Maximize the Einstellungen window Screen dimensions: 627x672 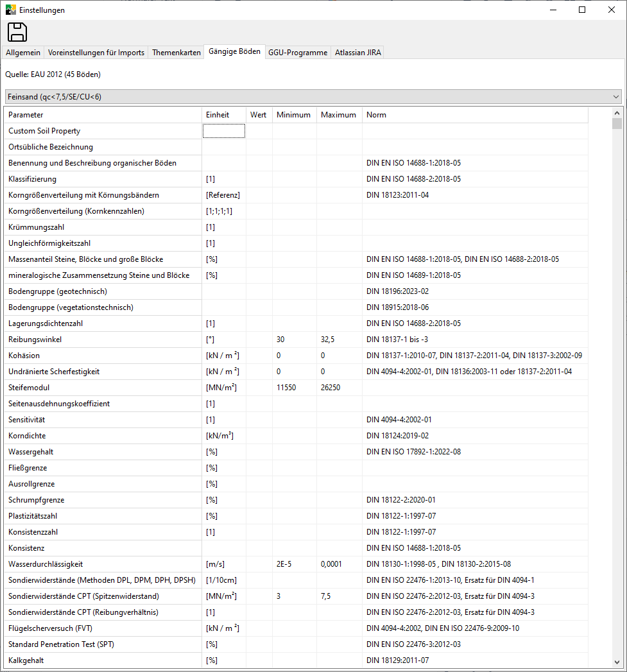(581, 10)
